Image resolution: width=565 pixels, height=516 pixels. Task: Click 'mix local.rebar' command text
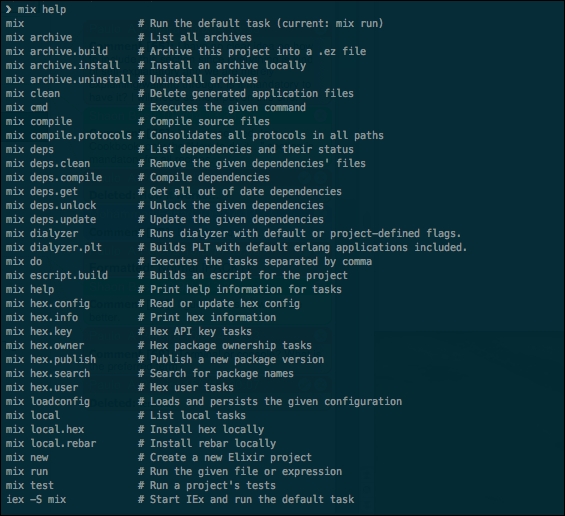point(51,444)
